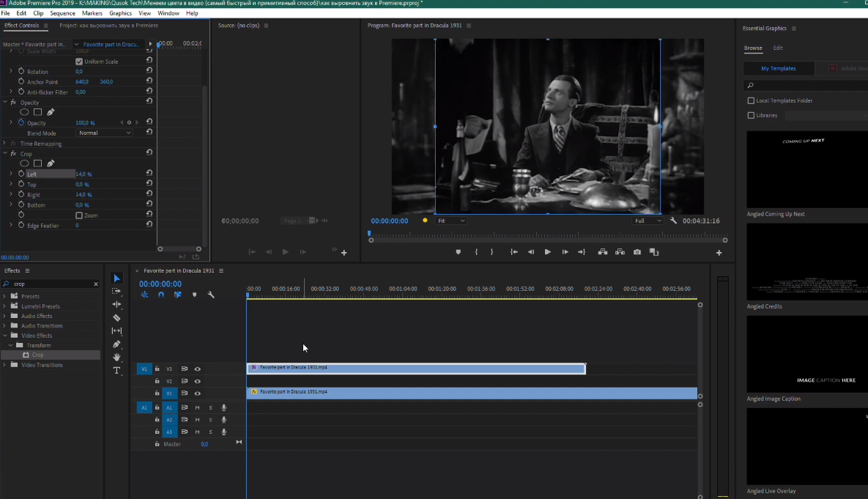Expand Audio Effects folder

click(x=4, y=317)
